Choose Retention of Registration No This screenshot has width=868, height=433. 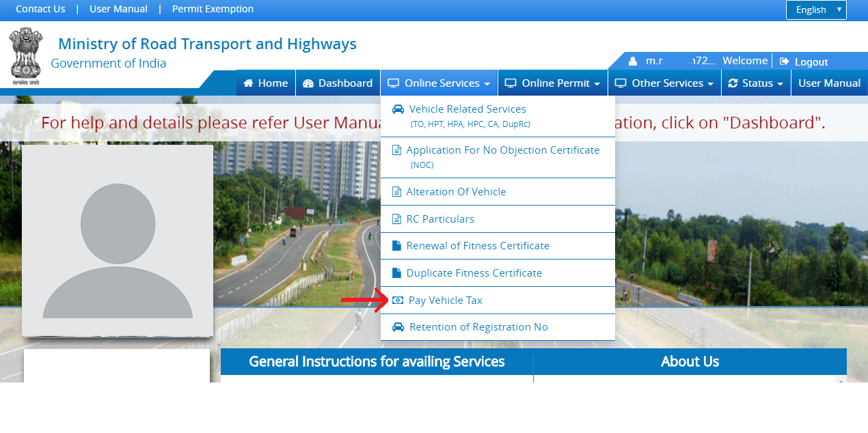tap(498, 327)
